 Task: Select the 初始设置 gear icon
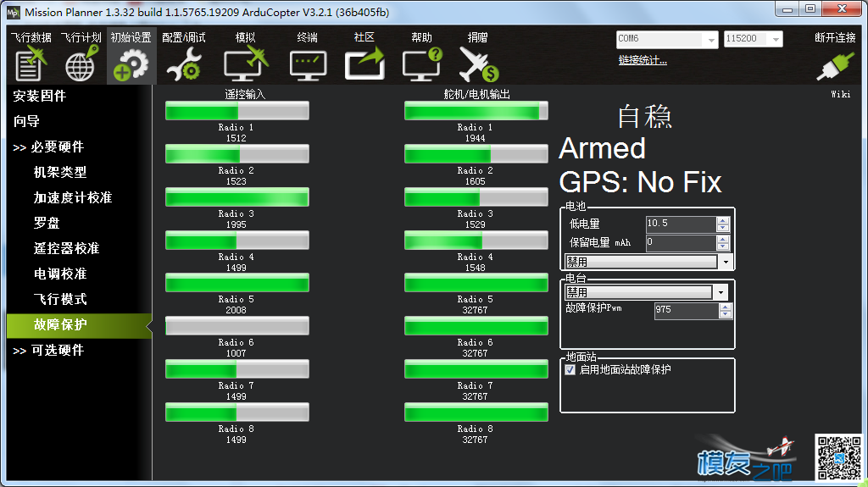point(131,65)
